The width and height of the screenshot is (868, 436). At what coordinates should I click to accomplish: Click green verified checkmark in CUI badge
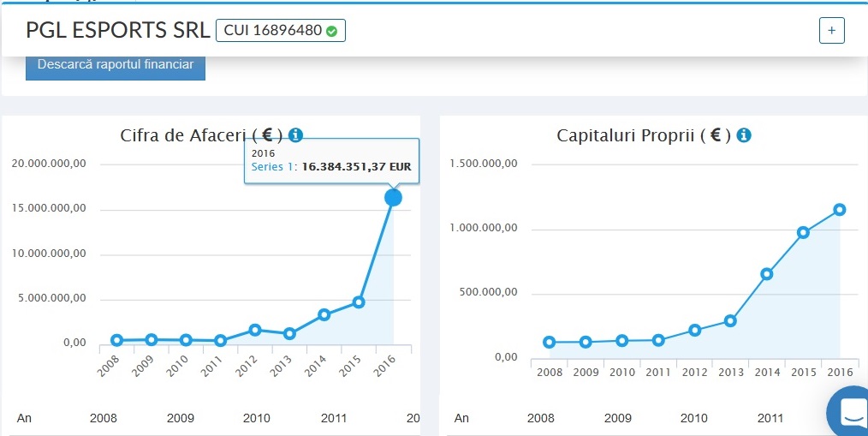tap(331, 32)
